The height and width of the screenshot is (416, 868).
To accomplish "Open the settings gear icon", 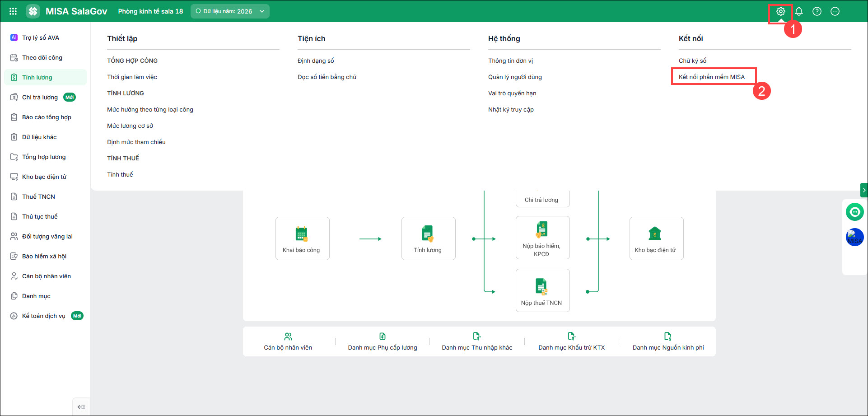I will pos(780,11).
